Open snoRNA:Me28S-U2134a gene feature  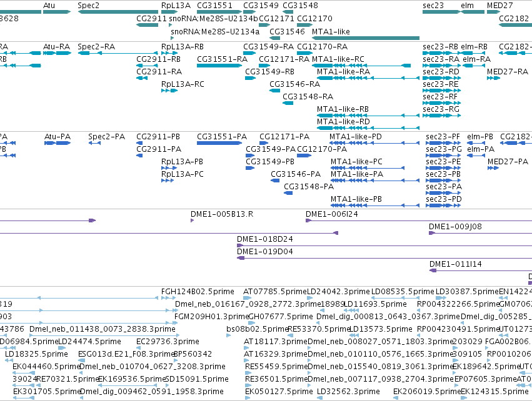click(x=173, y=38)
